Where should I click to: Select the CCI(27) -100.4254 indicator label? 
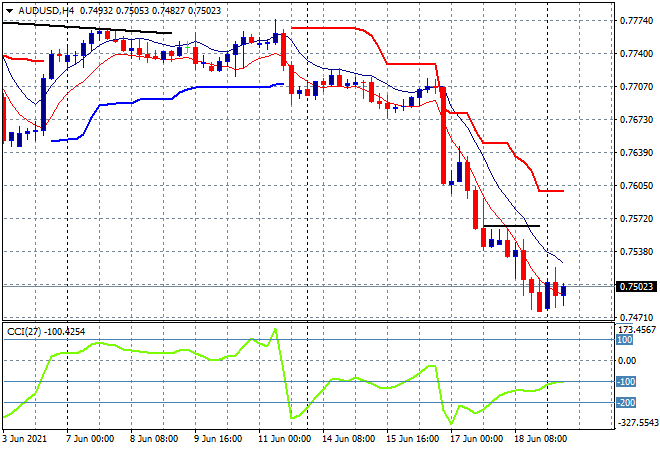(46, 332)
